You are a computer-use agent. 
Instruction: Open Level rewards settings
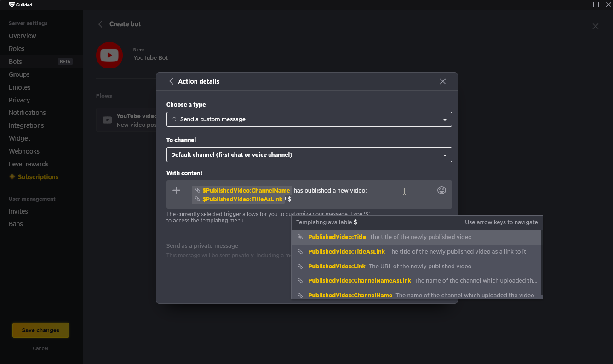(29, 164)
